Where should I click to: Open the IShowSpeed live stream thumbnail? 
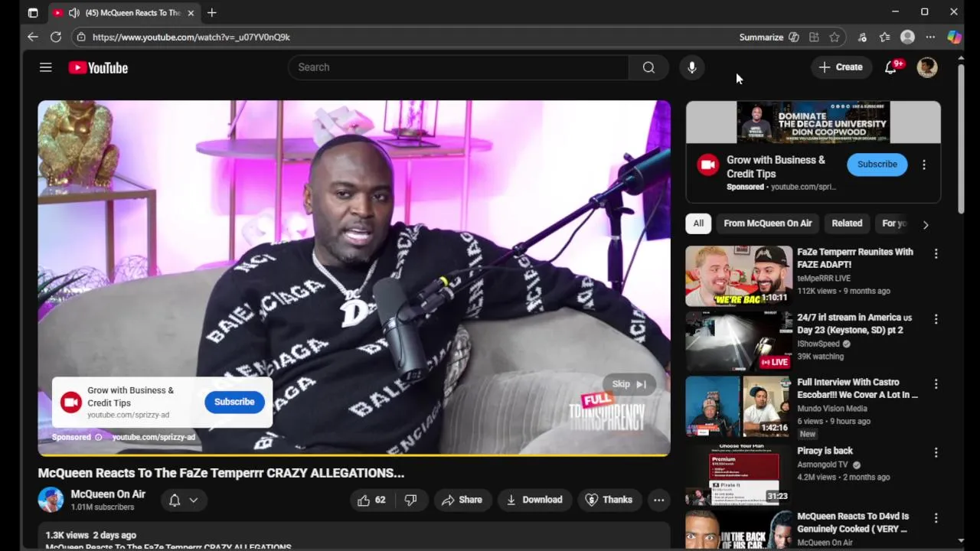pyautogui.click(x=739, y=341)
